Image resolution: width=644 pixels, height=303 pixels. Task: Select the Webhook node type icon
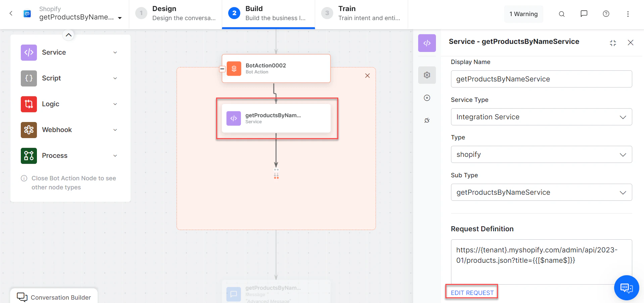coord(29,130)
